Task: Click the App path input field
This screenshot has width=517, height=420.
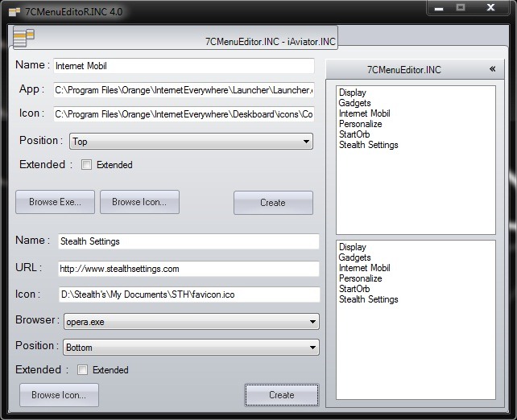Action: point(184,90)
